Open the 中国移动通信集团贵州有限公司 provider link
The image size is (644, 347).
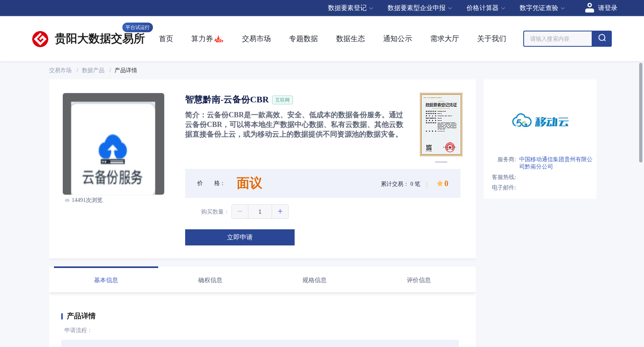tap(556, 163)
